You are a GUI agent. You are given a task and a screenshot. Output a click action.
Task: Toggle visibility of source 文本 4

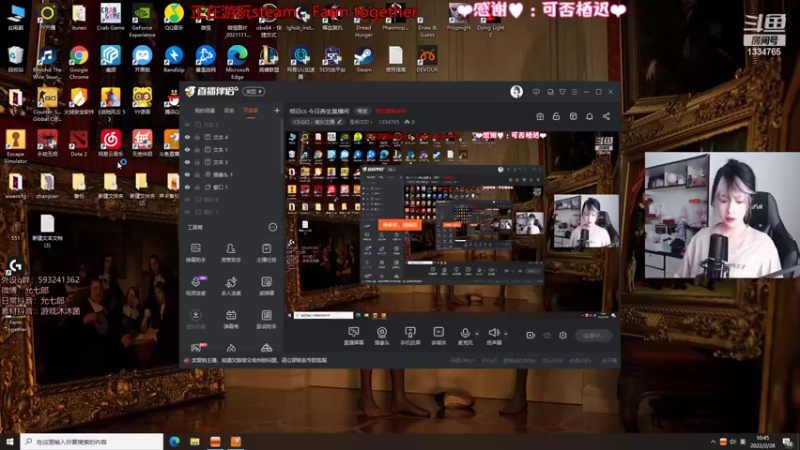(x=187, y=137)
